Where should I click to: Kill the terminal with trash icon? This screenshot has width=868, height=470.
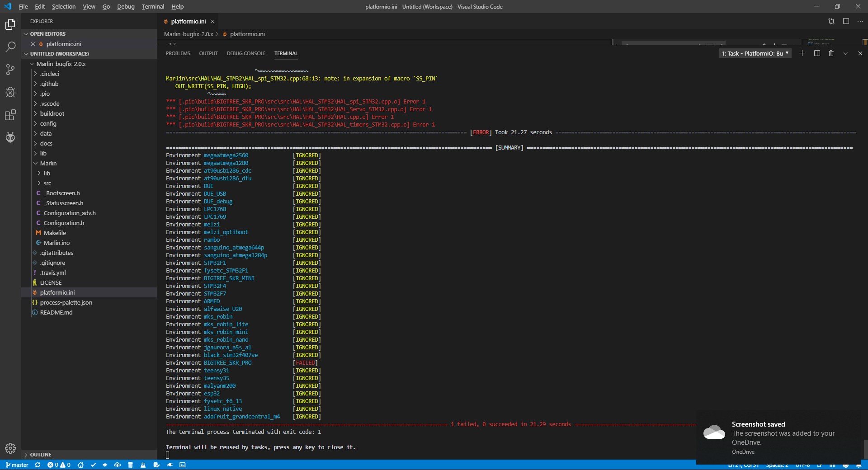[831, 53]
